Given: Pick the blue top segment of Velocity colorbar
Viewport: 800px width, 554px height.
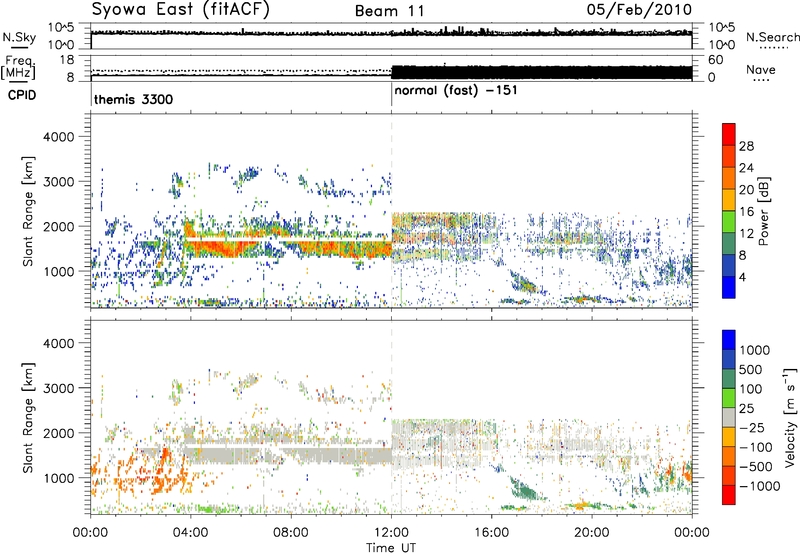Looking at the screenshot, I should point(729,340).
